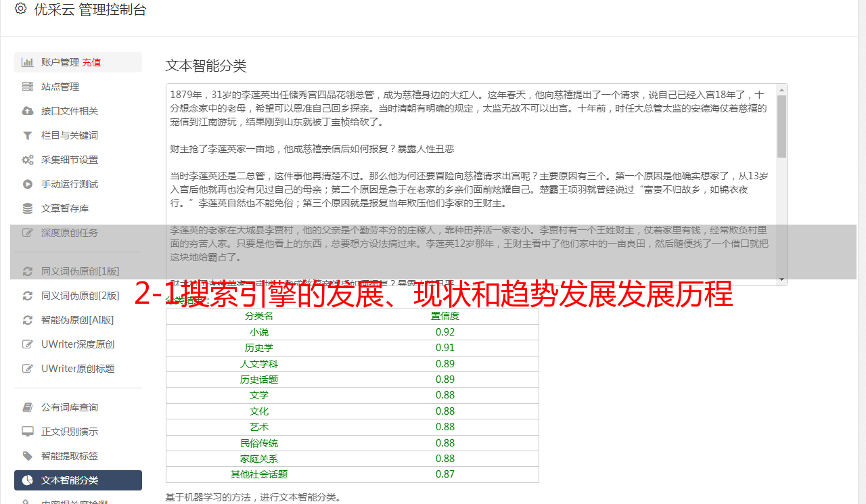Click the 家庭关系 category cell
This screenshot has width=866, height=504.
pyautogui.click(x=259, y=459)
